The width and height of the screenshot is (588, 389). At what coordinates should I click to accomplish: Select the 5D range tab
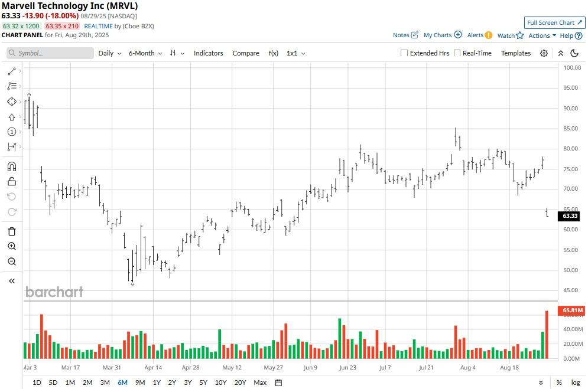tap(53, 383)
